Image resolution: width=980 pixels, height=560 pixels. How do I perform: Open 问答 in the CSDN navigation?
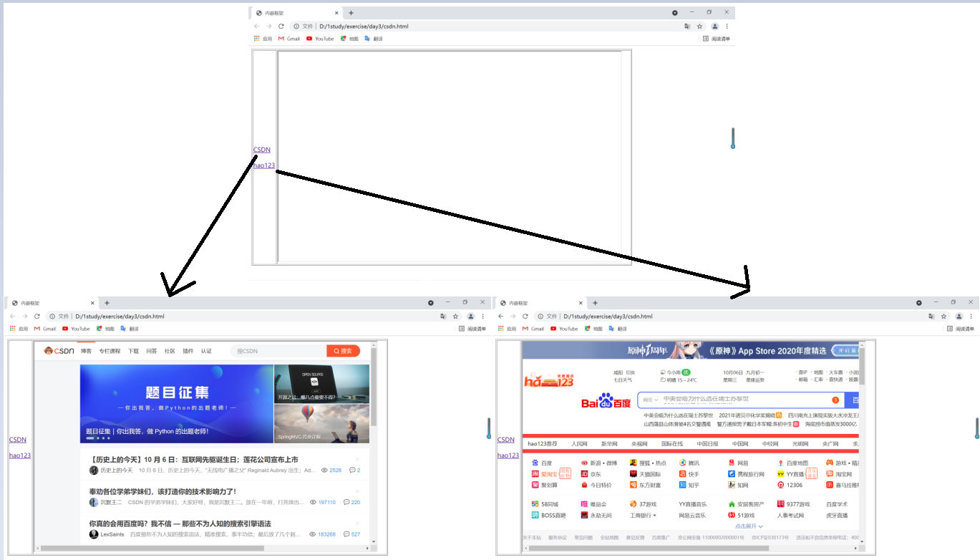[152, 351]
